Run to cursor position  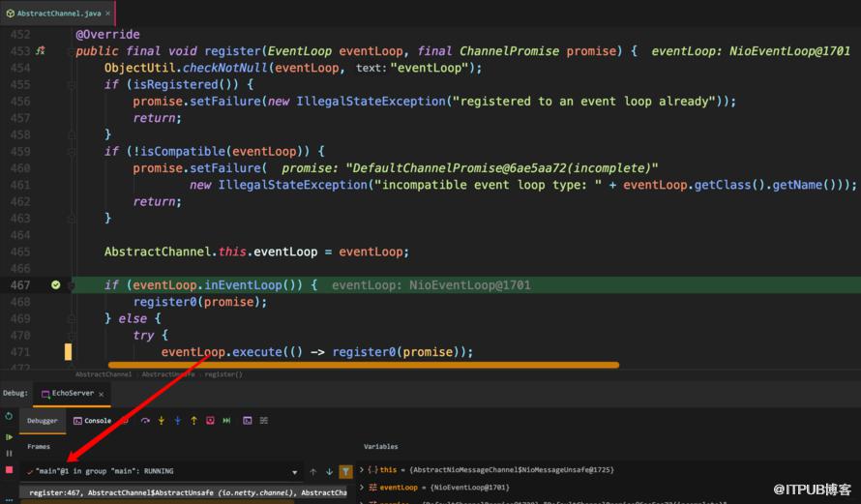click(x=226, y=421)
